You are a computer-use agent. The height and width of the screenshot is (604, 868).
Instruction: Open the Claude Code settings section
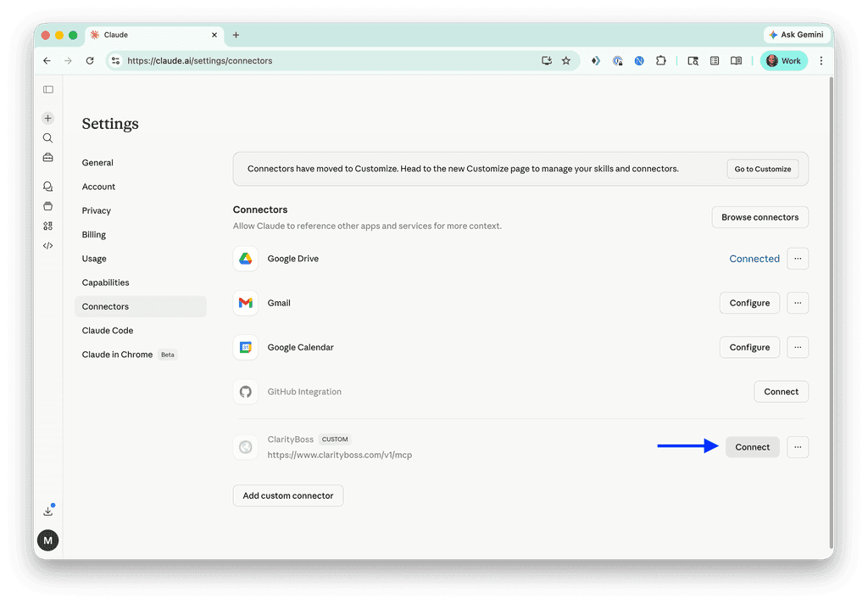[x=108, y=331]
